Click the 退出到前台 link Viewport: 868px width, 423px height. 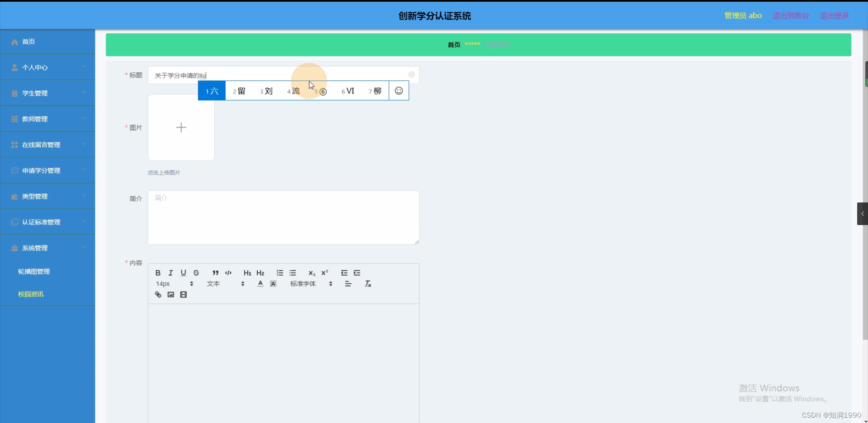click(x=790, y=15)
